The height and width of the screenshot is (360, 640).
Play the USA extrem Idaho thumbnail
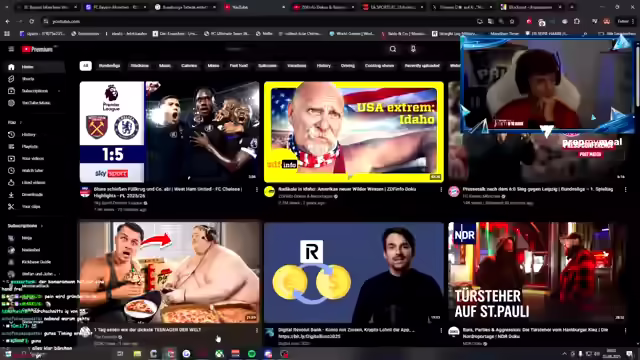pyautogui.click(x=354, y=132)
